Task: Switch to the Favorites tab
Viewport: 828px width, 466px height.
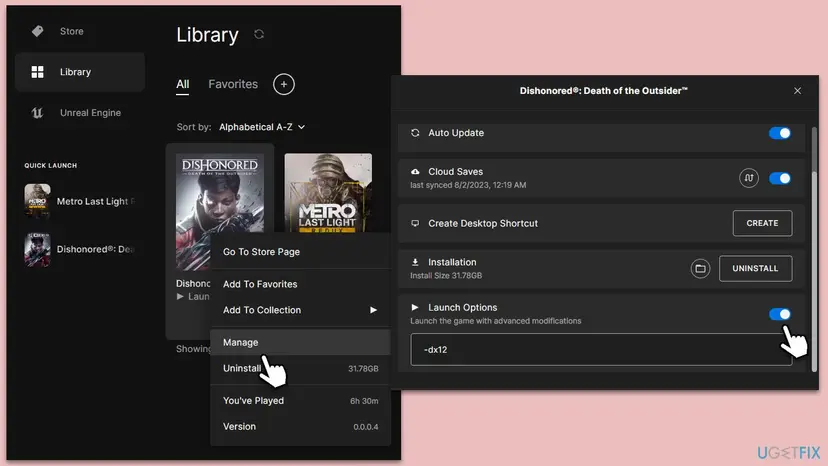Action: pos(233,84)
